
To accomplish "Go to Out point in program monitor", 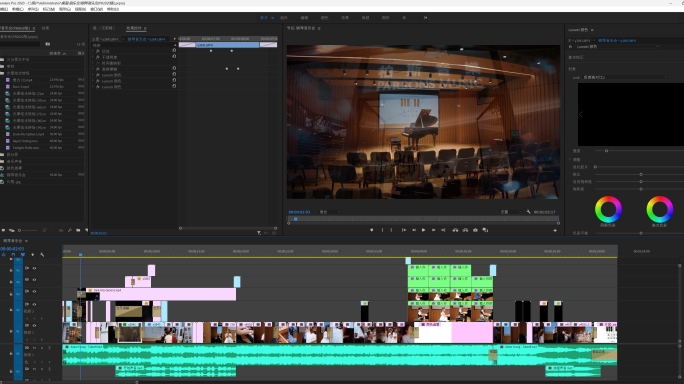I will click(443, 230).
